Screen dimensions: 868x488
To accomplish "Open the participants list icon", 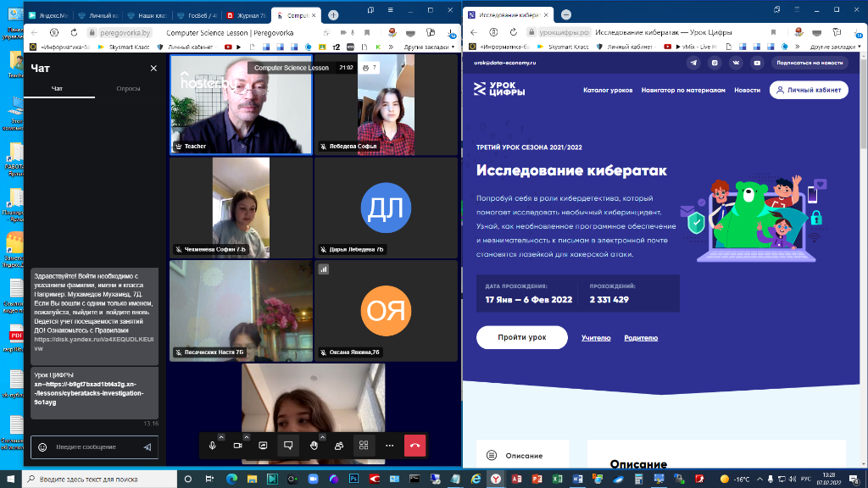I will tap(339, 446).
